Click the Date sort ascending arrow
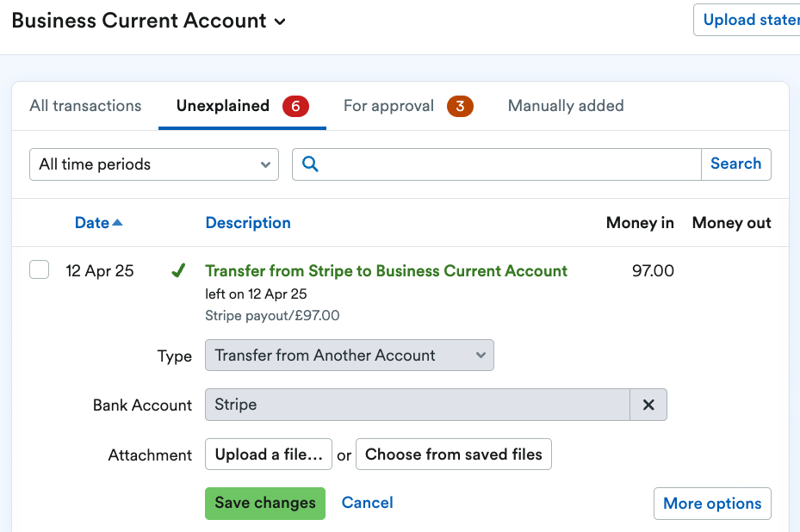Viewport: 800px width, 532px height. click(x=117, y=222)
